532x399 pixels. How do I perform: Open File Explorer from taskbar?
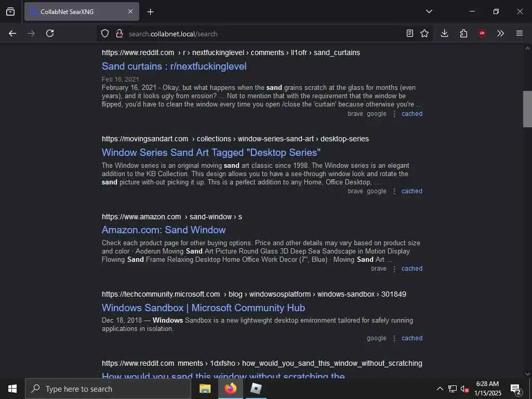click(205, 389)
